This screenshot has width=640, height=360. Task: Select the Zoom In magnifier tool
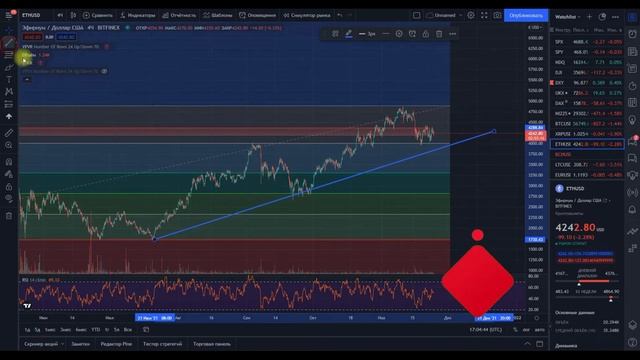9,145
